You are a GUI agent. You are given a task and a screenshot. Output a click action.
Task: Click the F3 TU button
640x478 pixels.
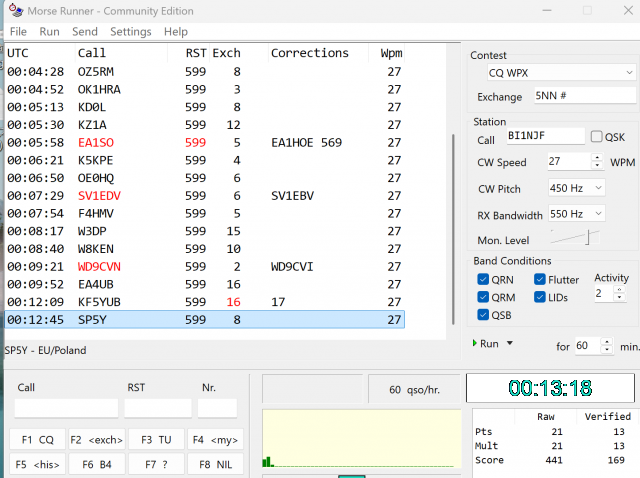156,440
